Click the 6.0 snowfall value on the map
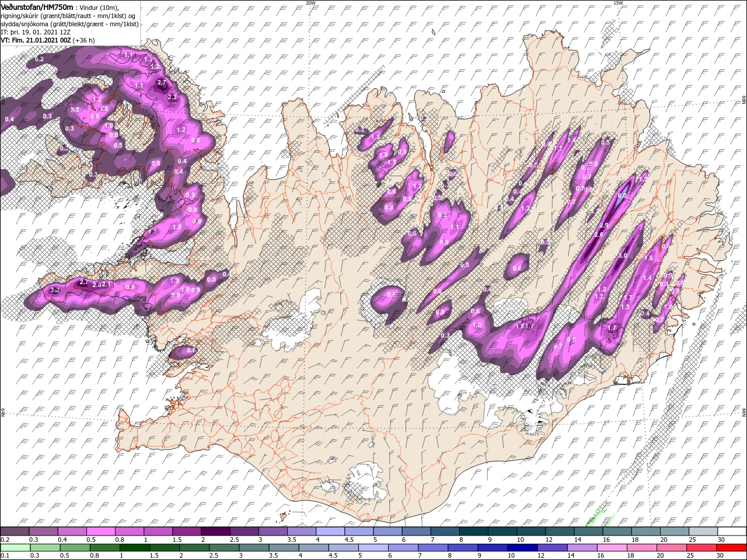747x560 pixels. pos(622,196)
